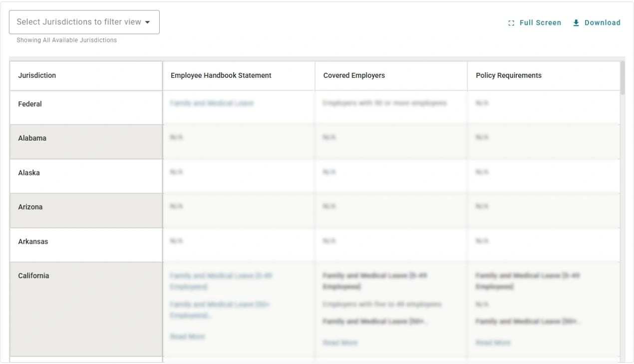The width and height of the screenshot is (634, 364).
Task: Click the Policy Requirements column header
Action: click(x=508, y=75)
